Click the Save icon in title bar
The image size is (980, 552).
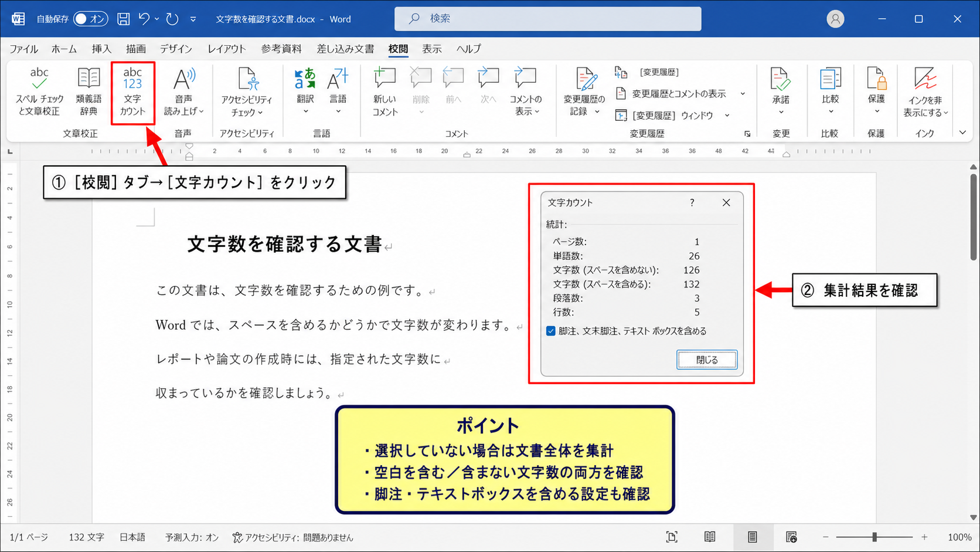point(123,19)
